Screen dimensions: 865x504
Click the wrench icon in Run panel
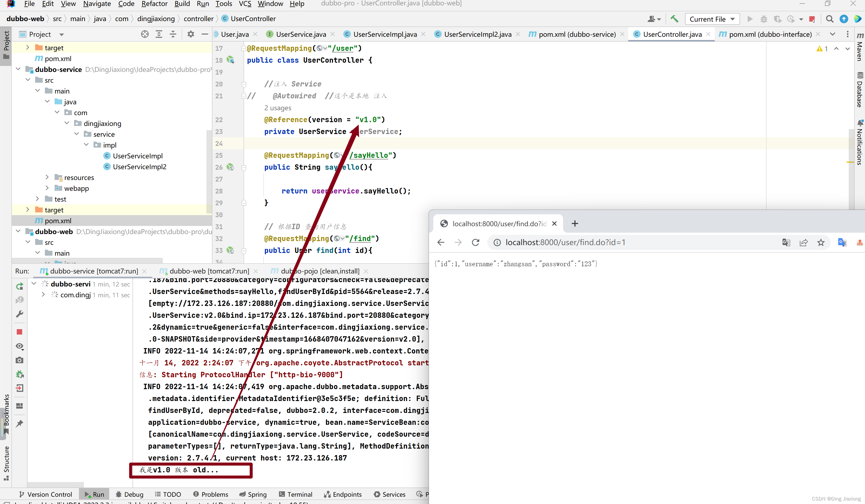pyautogui.click(x=19, y=313)
